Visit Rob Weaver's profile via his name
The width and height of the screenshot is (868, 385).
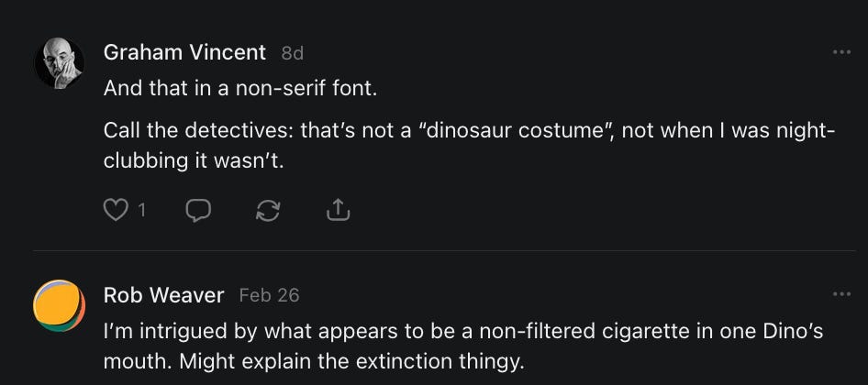click(x=163, y=294)
